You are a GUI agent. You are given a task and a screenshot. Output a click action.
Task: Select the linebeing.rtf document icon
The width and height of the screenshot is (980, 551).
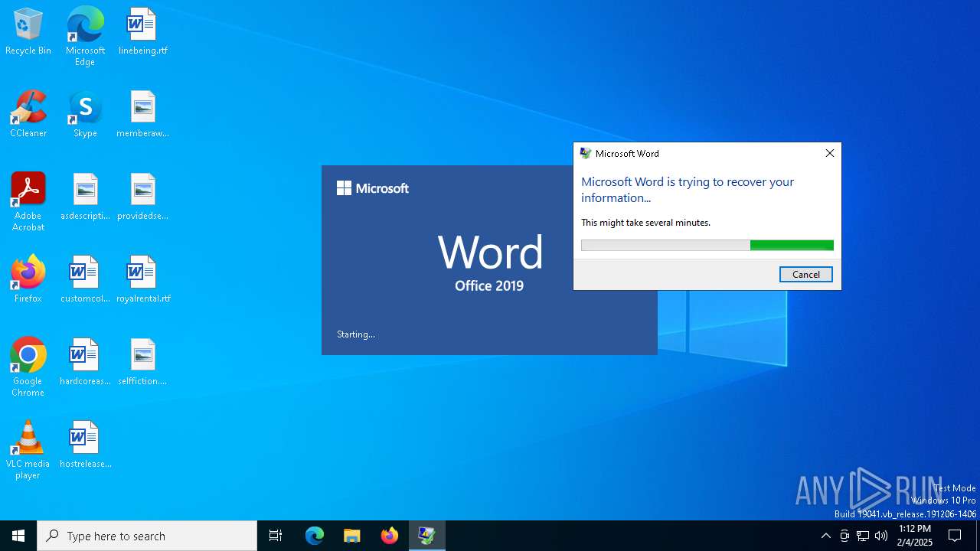coord(142,32)
